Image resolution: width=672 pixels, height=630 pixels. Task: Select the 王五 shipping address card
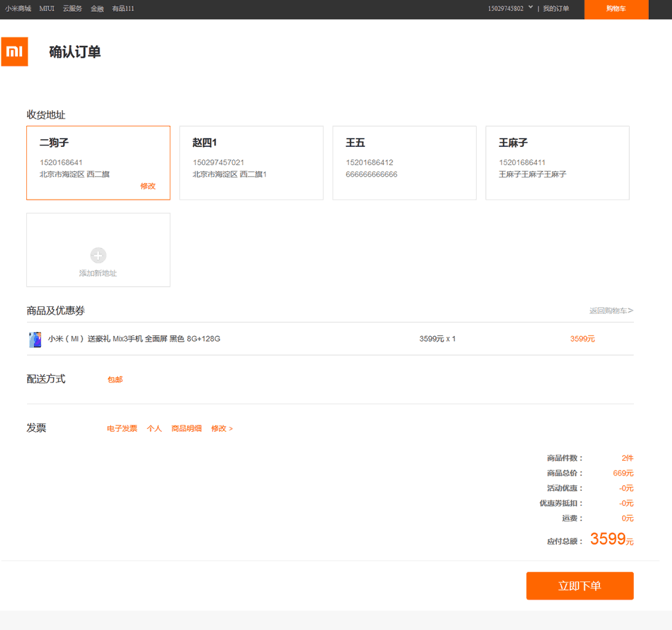pos(404,163)
